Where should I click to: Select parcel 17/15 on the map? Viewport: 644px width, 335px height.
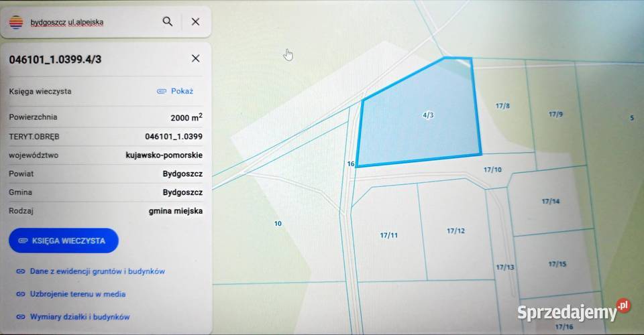pos(557,264)
